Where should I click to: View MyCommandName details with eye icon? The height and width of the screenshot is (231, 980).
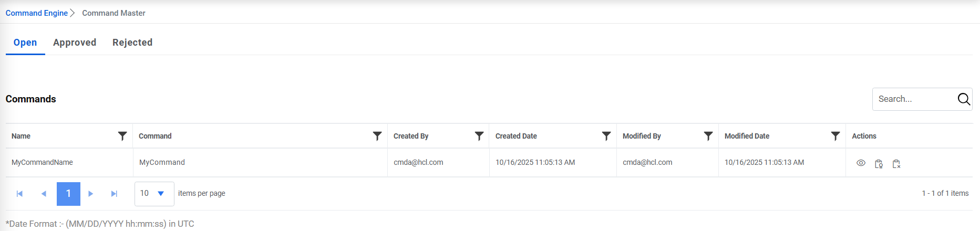(x=861, y=163)
